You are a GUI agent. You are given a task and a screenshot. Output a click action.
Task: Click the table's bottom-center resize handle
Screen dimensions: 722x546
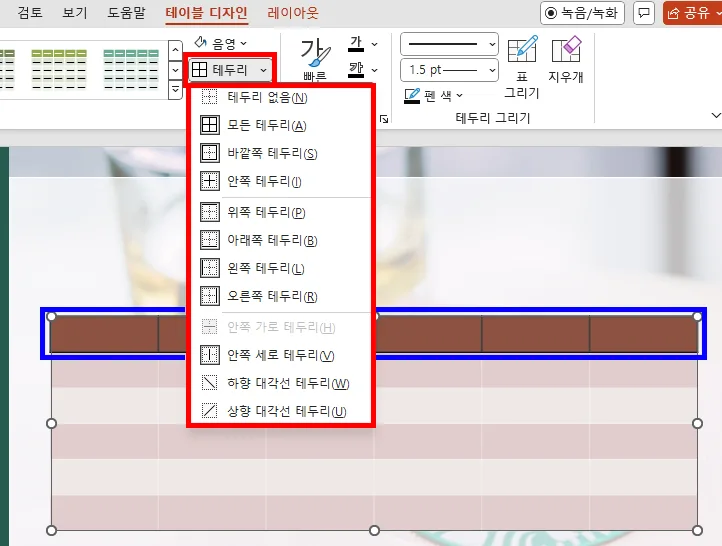coord(374,530)
